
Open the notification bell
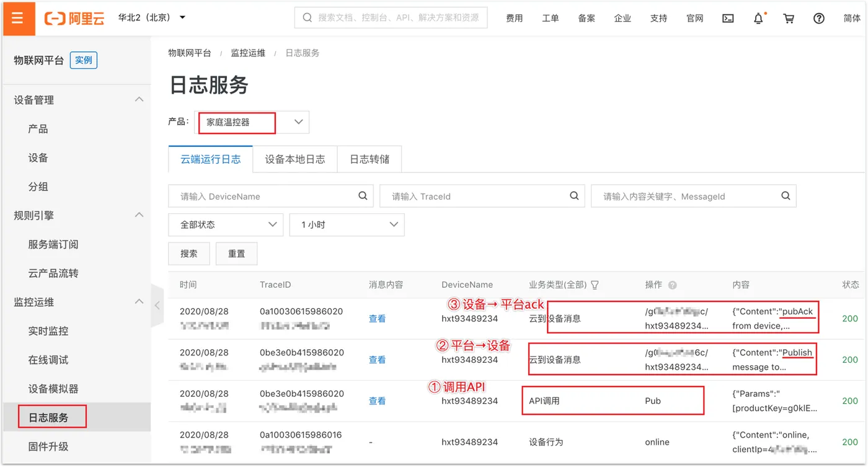759,18
